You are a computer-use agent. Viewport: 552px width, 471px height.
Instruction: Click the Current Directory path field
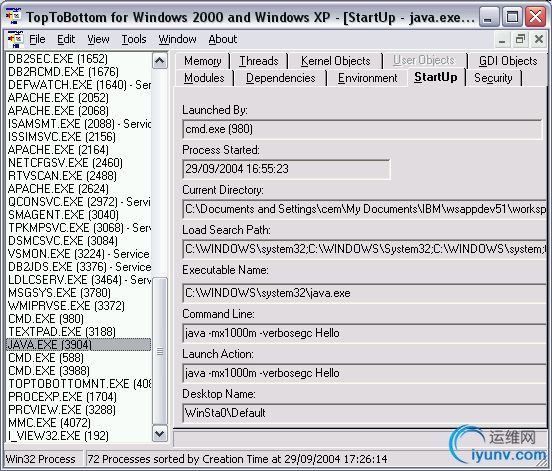[x=364, y=209]
